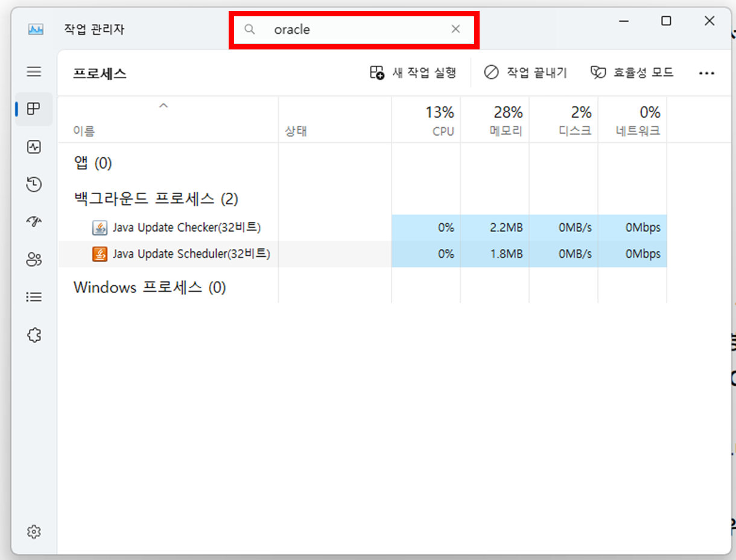Sort by 네트워크 0% column header
Image resolution: width=736 pixels, height=560 pixels.
click(632, 120)
